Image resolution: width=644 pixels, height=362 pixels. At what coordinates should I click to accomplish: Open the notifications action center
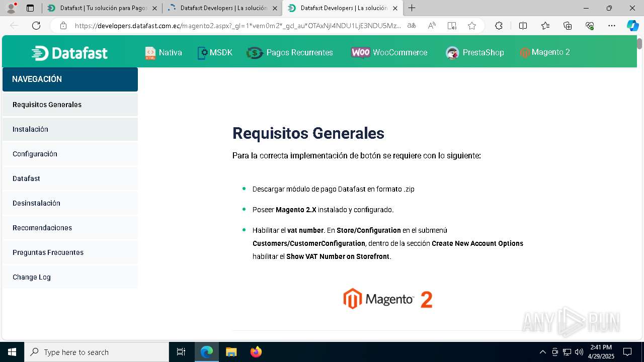pyautogui.click(x=627, y=352)
